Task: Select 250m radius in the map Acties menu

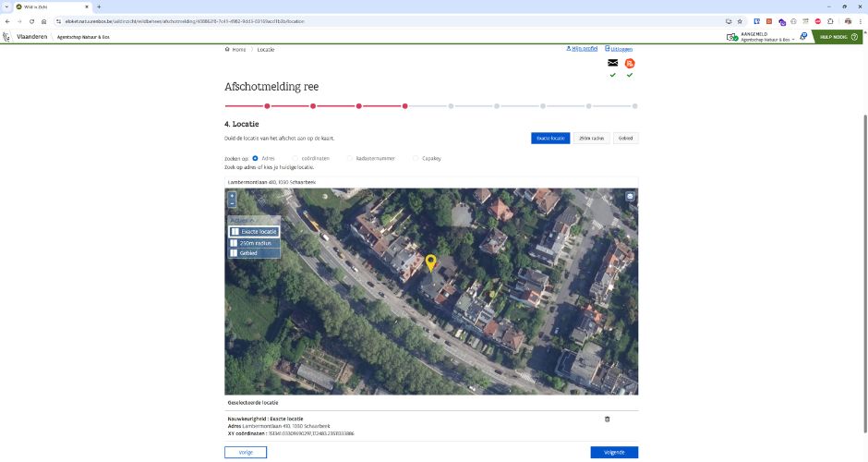Action: point(253,242)
